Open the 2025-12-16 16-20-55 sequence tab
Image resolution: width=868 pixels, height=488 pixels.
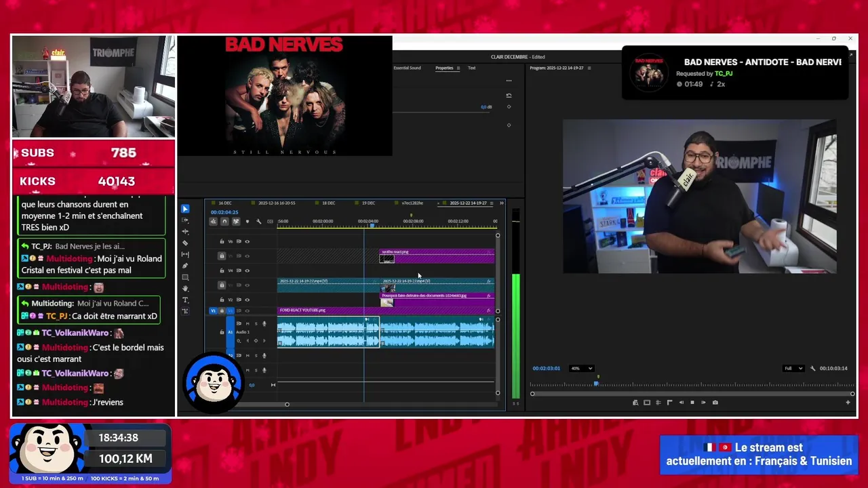(277, 203)
